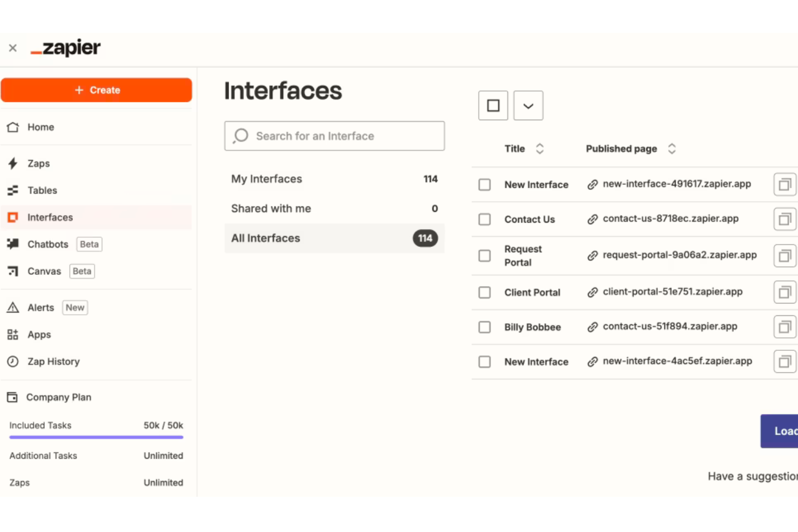The height and width of the screenshot is (532, 798).
Task: Copy link for request-portal-9a06a2 row
Action: click(x=785, y=255)
